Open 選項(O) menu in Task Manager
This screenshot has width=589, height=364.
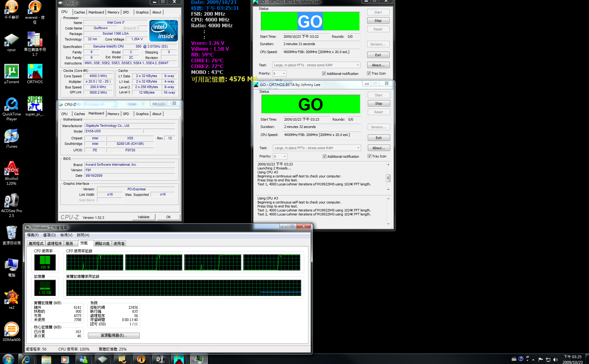click(x=49, y=235)
